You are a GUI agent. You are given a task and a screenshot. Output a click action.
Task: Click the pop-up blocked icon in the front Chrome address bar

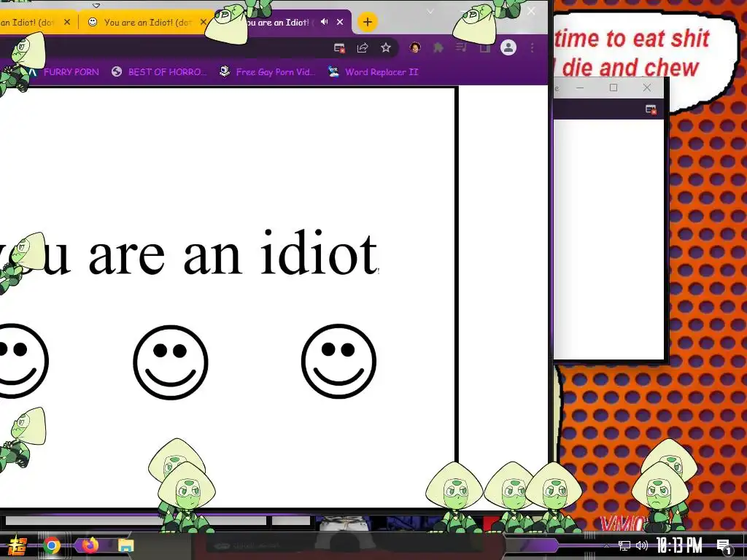pos(339,47)
